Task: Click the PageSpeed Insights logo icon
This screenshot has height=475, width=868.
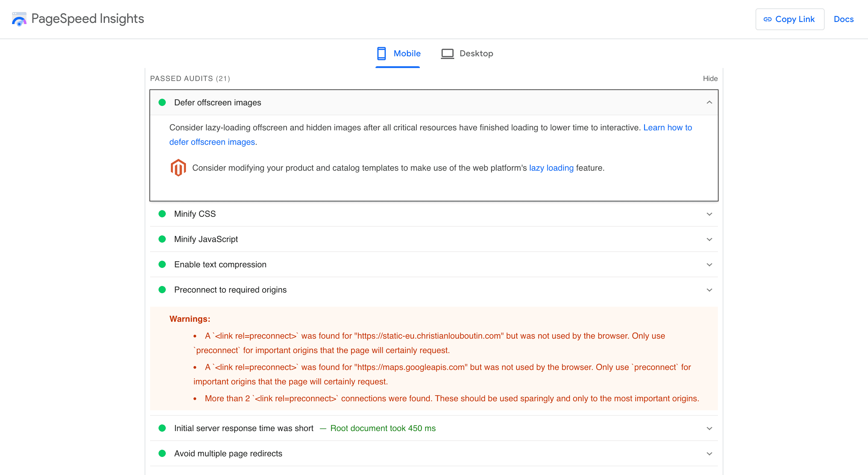Action: [x=19, y=19]
